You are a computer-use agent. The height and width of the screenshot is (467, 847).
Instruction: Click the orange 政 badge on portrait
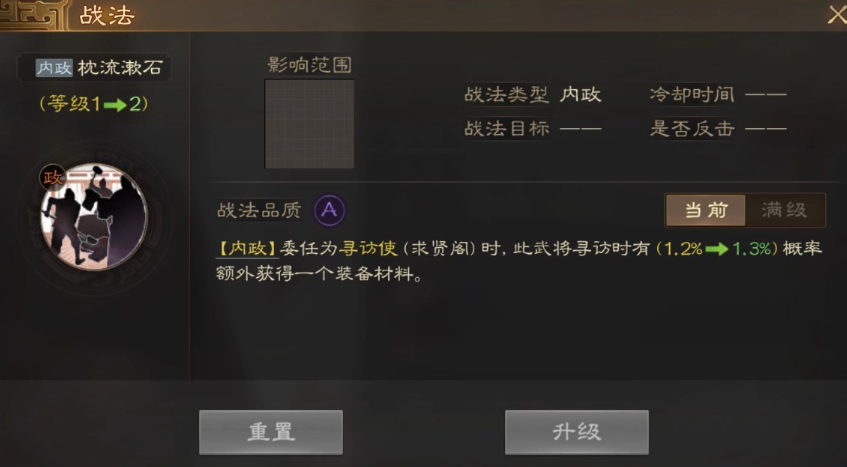pos(52,178)
